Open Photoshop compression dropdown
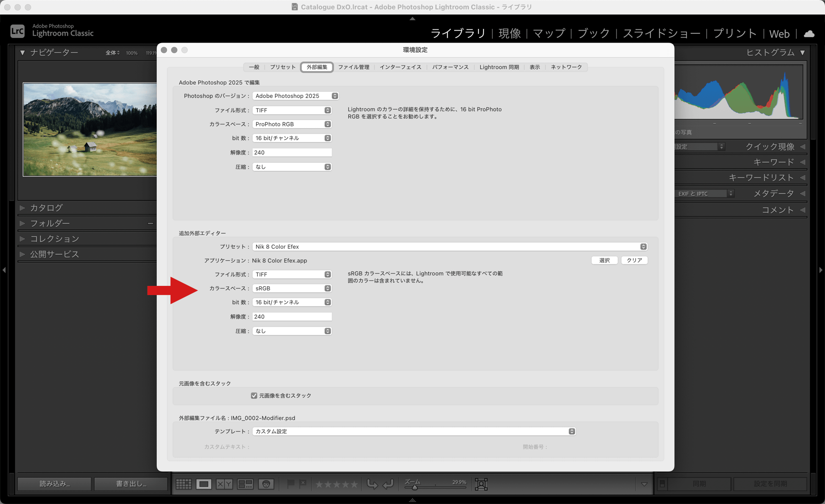The image size is (825, 504). [x=292, y=167]
